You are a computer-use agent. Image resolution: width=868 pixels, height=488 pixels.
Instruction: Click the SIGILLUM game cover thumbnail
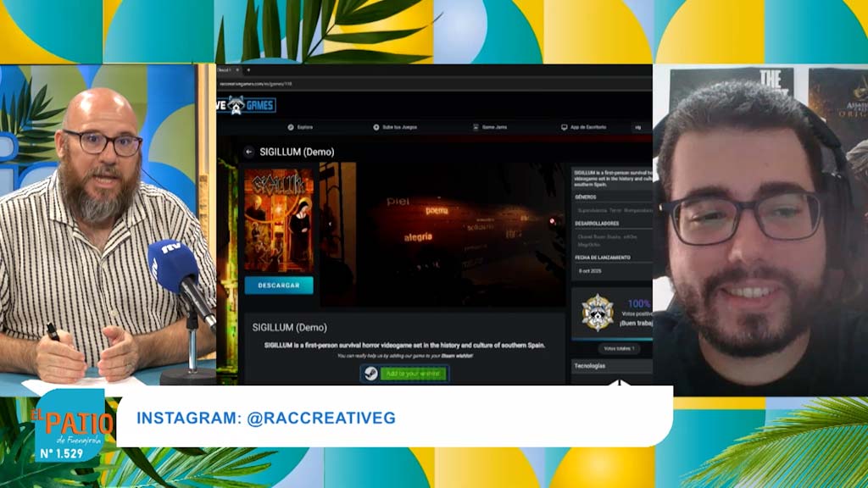278,221
